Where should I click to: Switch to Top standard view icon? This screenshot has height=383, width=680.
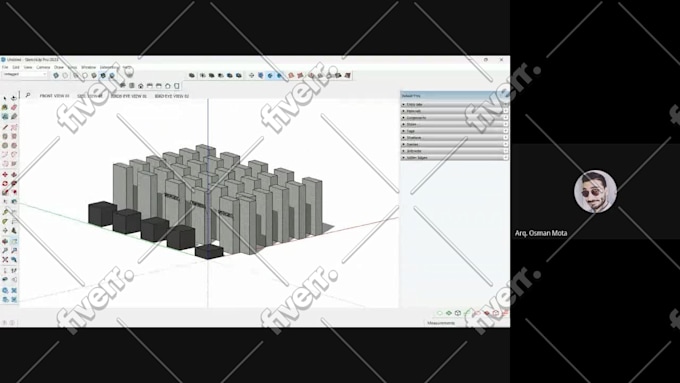coord(132,85)
